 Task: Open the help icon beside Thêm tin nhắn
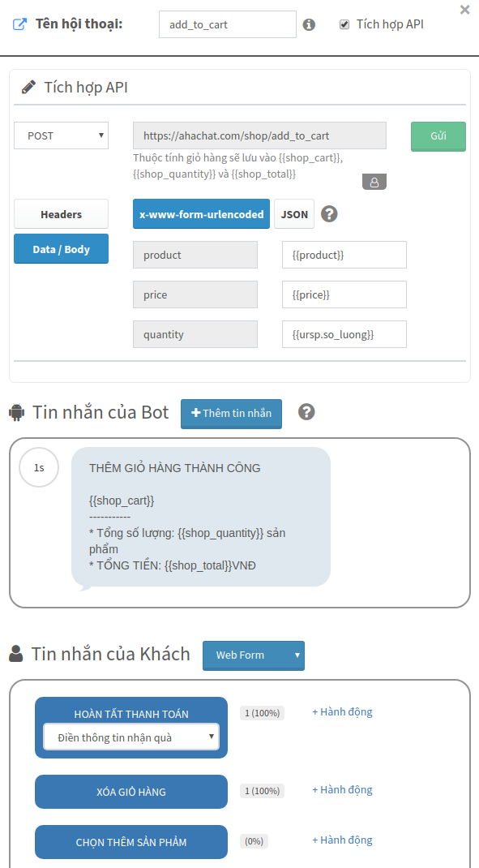click(306, 412)
